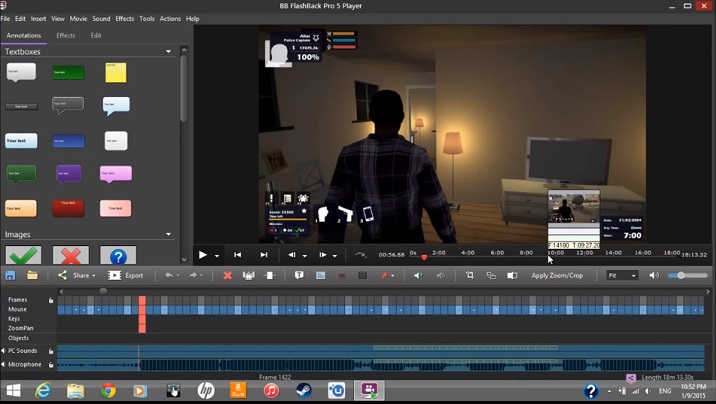
Task: Open the Share button dropdown arrow
Action: coord(94,276)
